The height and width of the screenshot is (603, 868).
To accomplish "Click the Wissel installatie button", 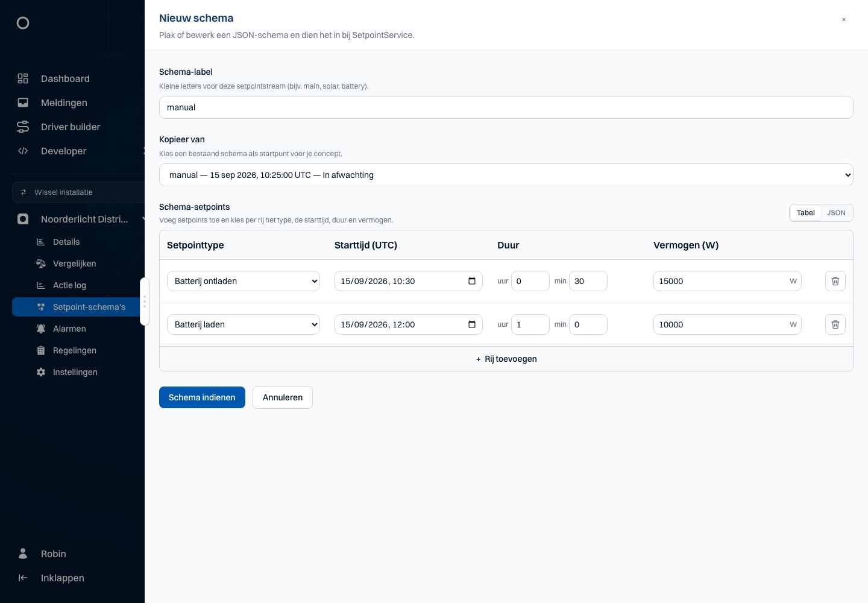I will click(78, 192).
